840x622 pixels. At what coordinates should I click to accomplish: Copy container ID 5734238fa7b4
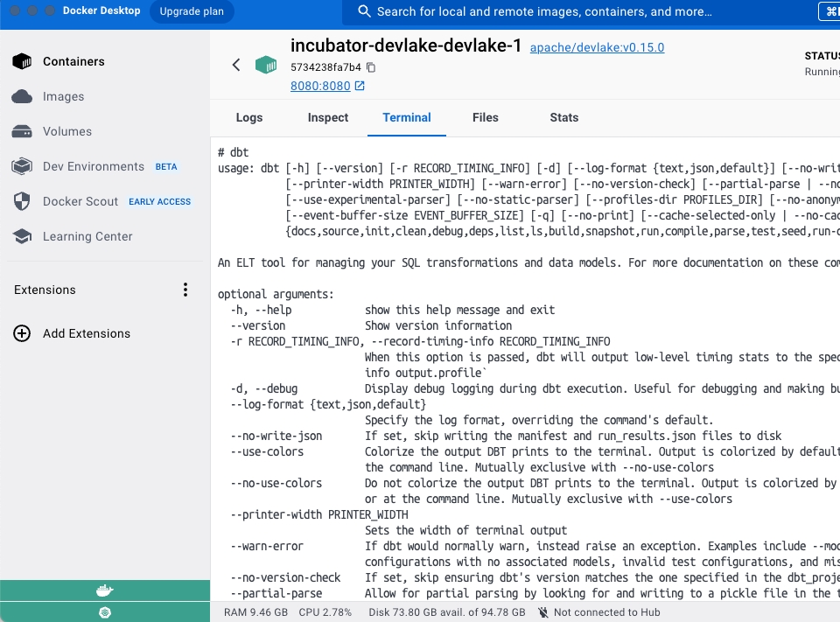click(x=371, y=67)
